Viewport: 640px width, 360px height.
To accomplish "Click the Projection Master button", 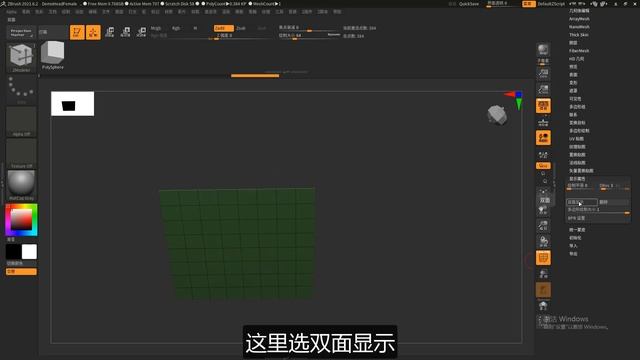I will [x=21, y=33].
